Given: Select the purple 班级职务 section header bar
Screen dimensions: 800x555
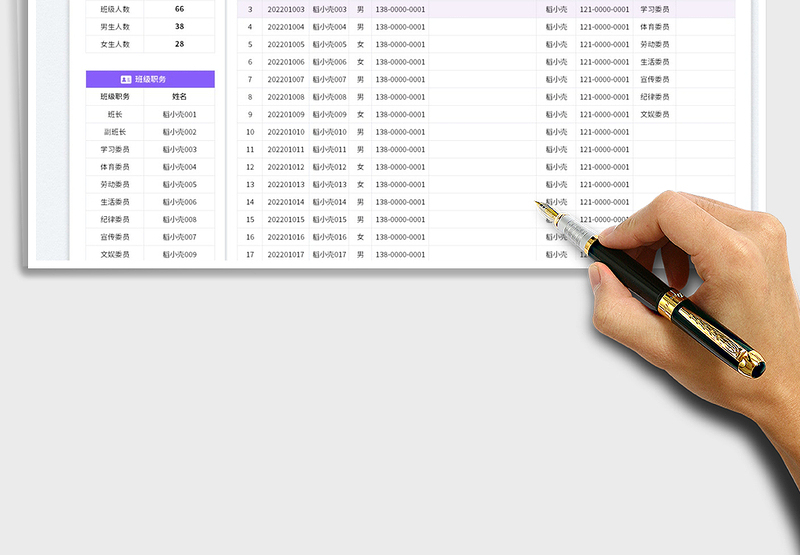Looking at the screenshot, I should coord(150,79).
